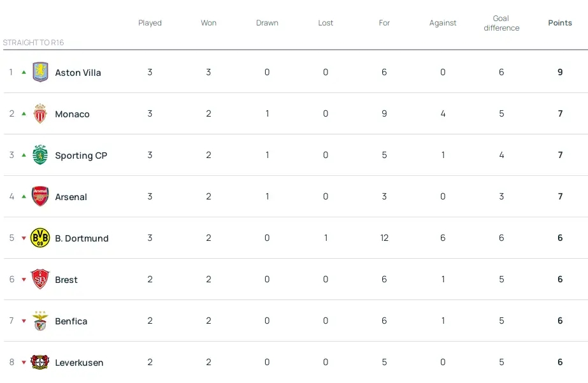Click the Borussia Dortmund BVB logo
This screenshot has height=383, width=588.
40,238
